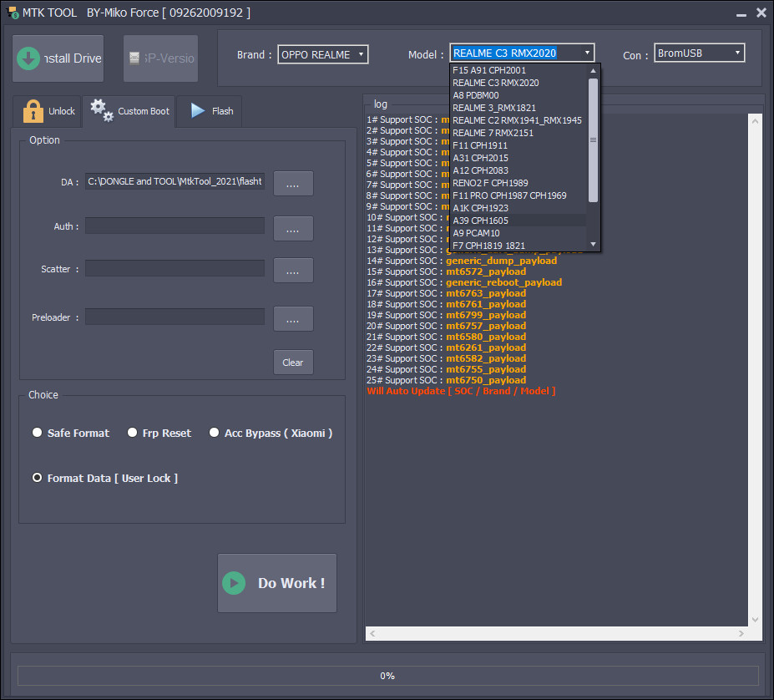This screenshot has height=700, width=774.
Task: Switch to the Unlock tab
Action: click(47, 111)
